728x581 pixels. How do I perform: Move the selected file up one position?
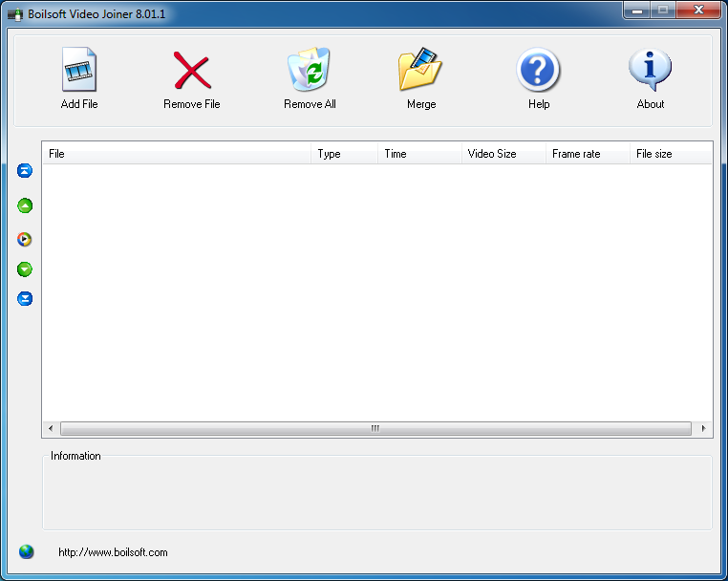point(25,205)
